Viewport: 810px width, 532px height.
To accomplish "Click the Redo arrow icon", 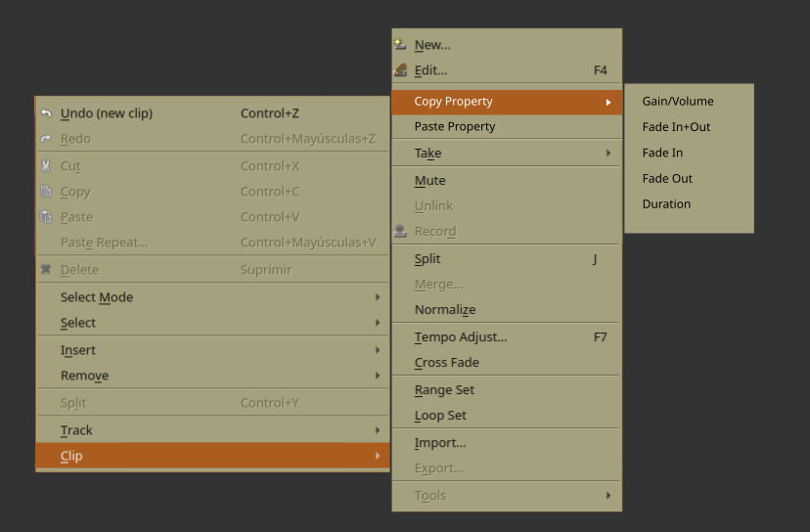I will coord(46,139).
